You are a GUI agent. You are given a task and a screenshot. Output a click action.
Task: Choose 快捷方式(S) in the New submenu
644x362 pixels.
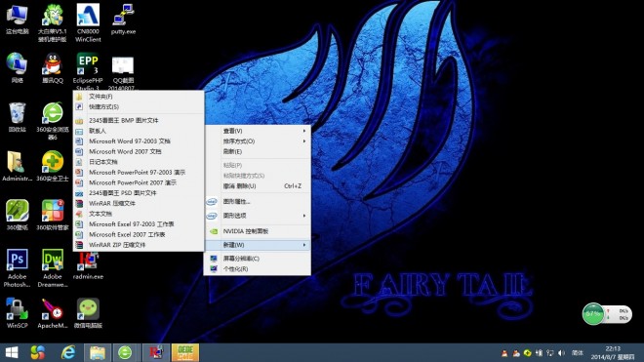[x=139, y=106]
